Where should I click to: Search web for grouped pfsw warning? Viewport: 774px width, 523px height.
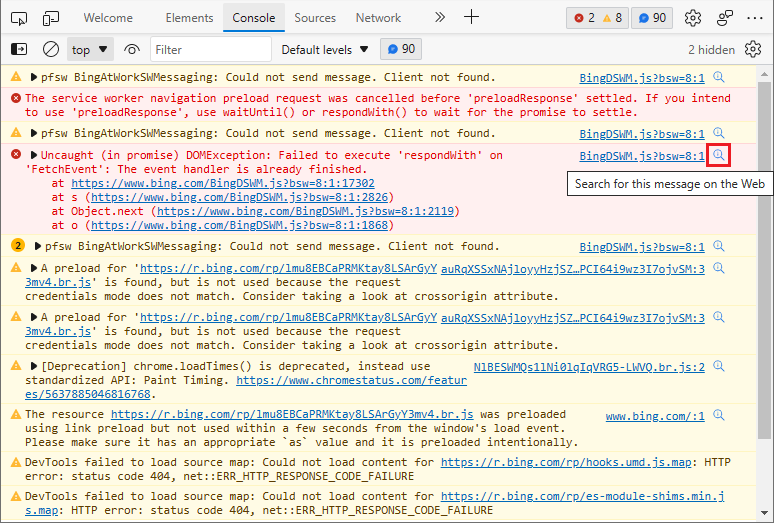tap(719, 246)
